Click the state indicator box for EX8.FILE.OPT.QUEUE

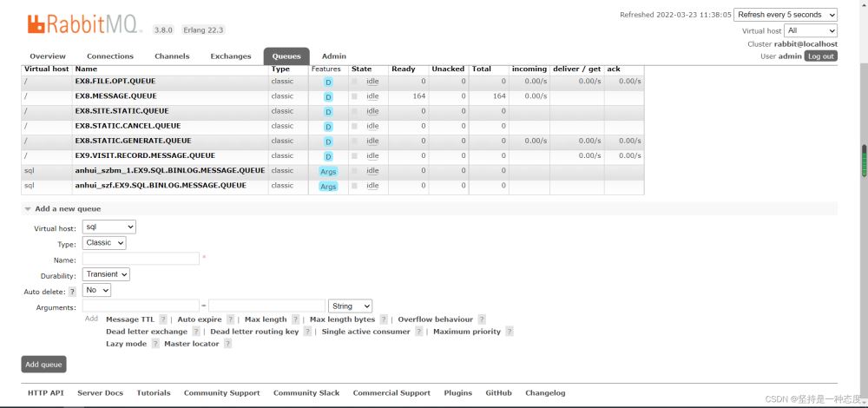tap(354, 82)
